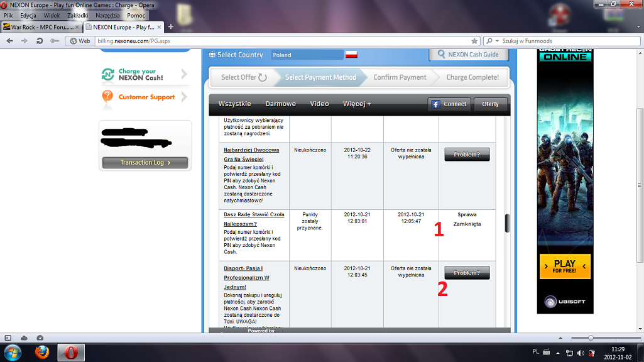Click the Opera Link cloud icon
The height and width of the screenshot is (362, 644).
(24, 337)
